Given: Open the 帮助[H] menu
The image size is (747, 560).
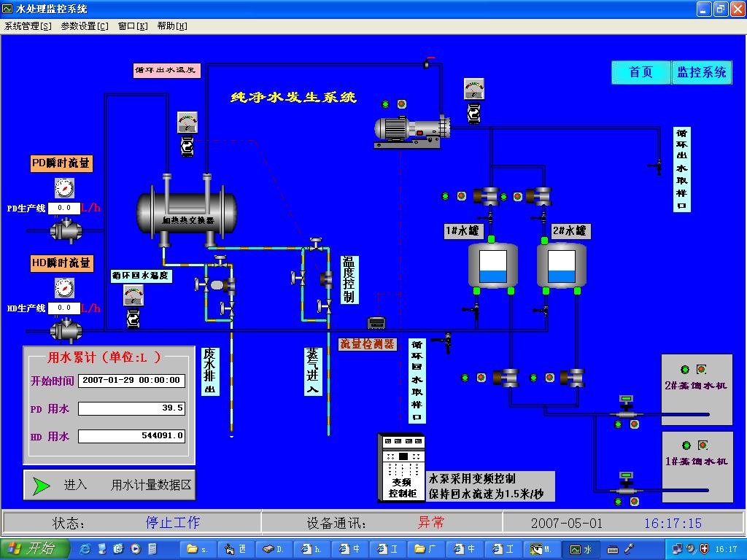Looking at the screenshot, I should point(172,26).
